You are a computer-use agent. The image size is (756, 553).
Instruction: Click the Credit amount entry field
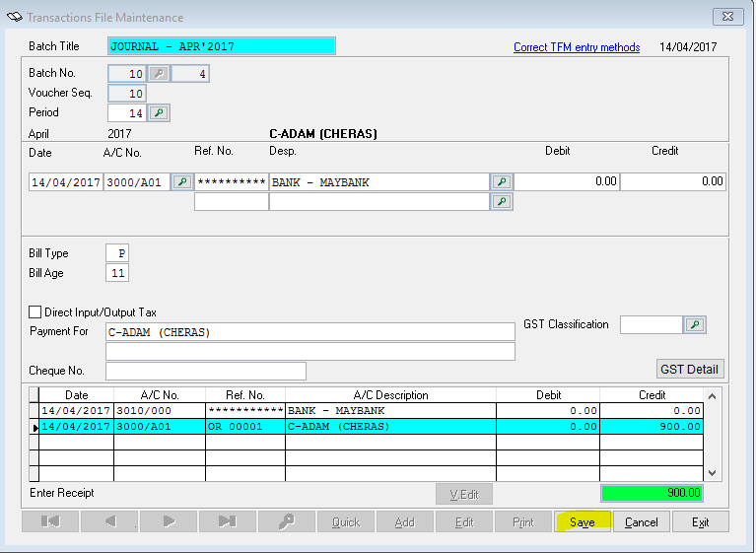point(673,181)
